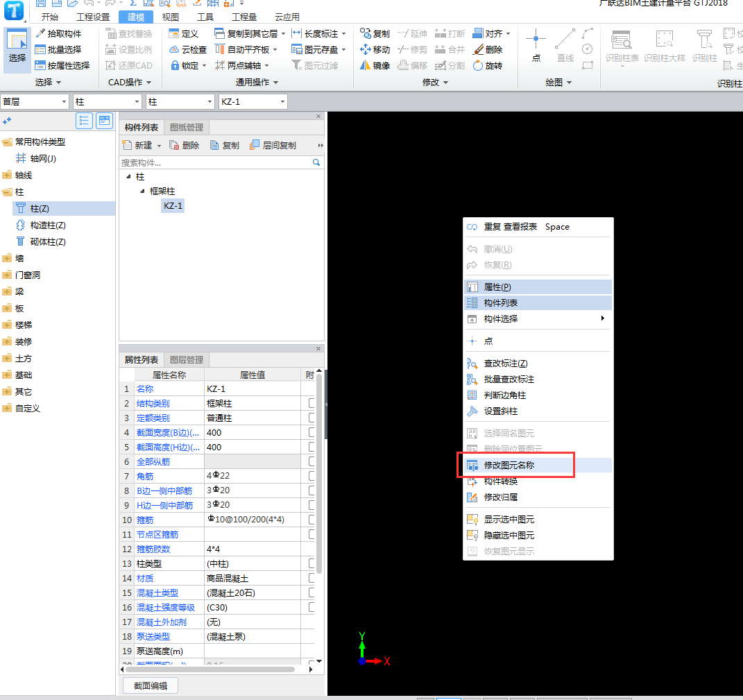Click the search magnifier in component list
Image resolution: width=743 pixels, height=700 pixels.
316,162
